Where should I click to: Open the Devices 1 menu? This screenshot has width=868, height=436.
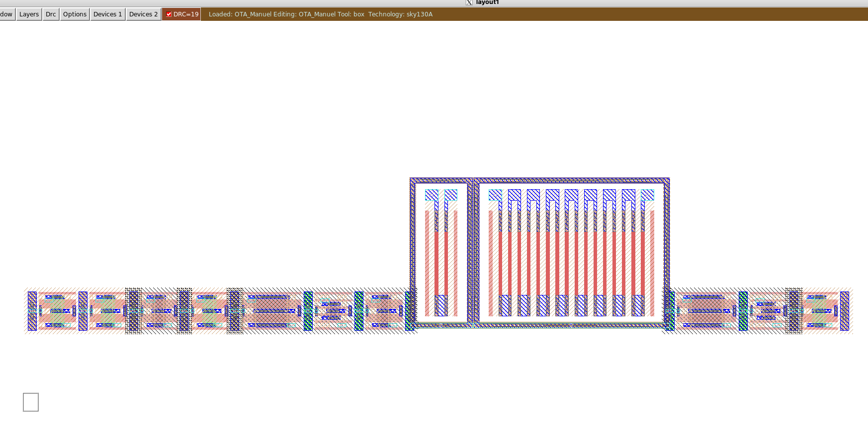tap(107, 14)
